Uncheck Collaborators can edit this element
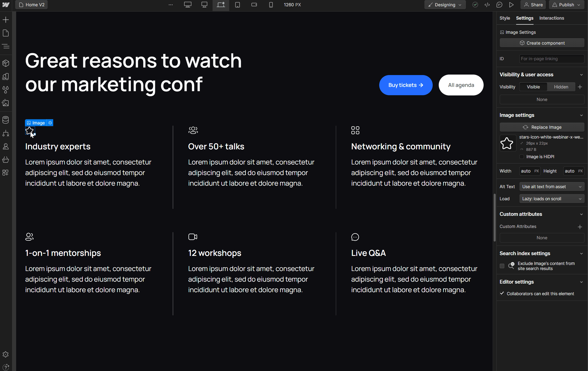The width and height of the screenshot is (588, 371). click(x=502, y=293)
